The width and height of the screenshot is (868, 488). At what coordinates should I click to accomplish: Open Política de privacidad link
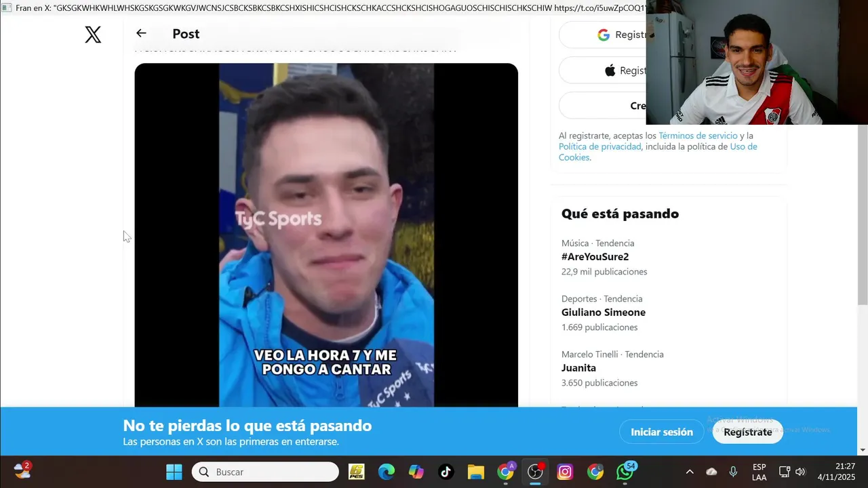pyautogui.click(x=599, y=146)
